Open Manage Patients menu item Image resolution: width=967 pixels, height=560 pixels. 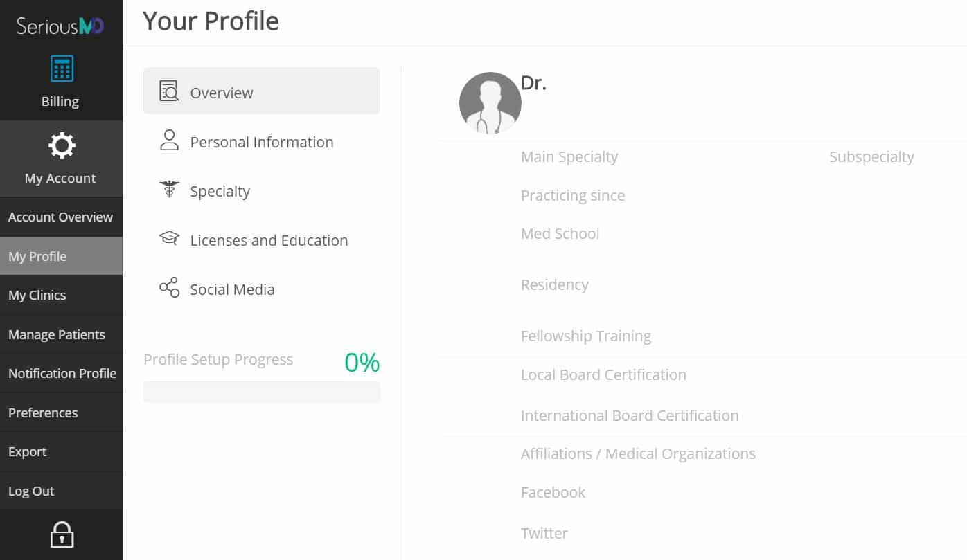click(61, 334)
